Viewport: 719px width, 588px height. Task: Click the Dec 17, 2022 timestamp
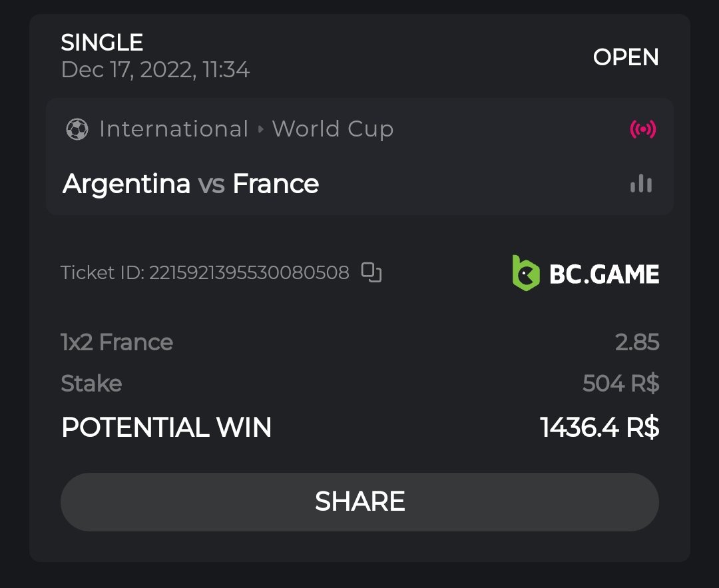pyautogui.click(x=155, y=69)
